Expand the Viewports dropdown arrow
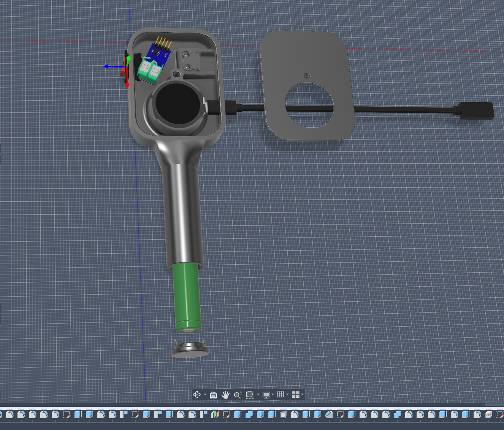Image resolution: width=504 pixels, height=430 pixels. [x=302, y=395]
